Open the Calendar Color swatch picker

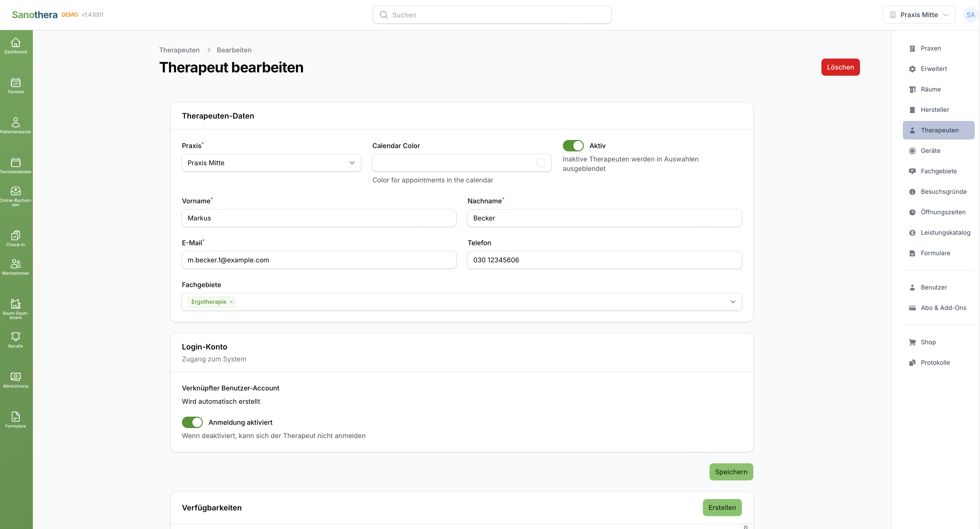pyautogui.click(x=541, y=163)
